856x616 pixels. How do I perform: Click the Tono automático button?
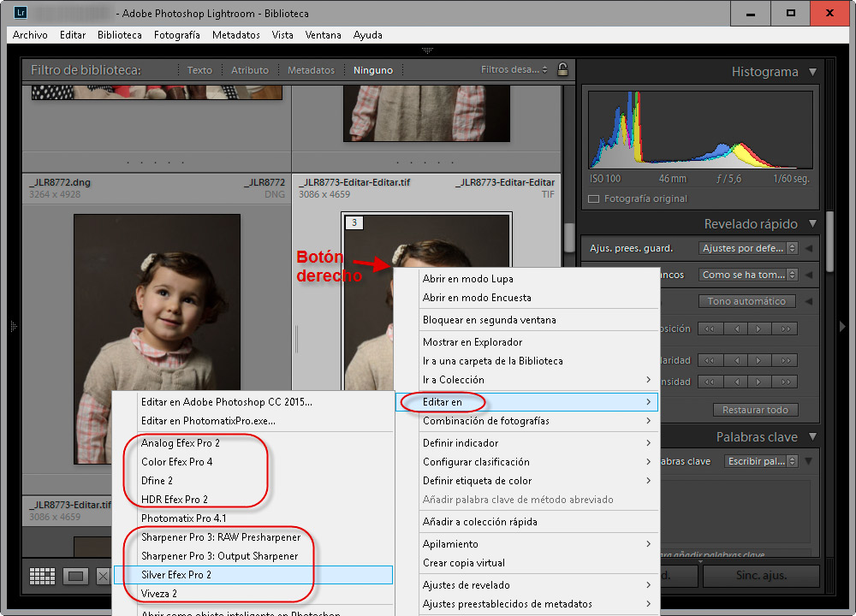(x=746, y=301)
